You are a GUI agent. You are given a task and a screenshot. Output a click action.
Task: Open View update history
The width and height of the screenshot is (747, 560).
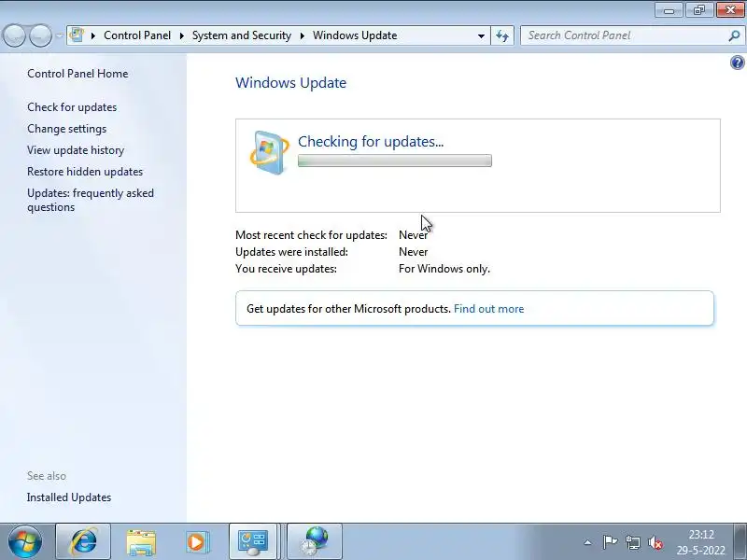click(76, 150)
